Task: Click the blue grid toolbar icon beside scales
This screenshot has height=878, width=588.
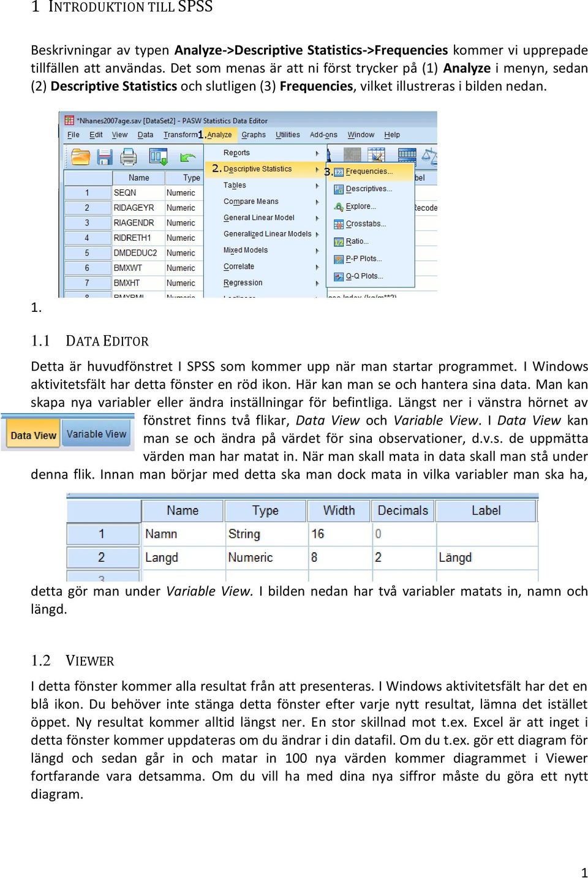Action: coord(407,157)
